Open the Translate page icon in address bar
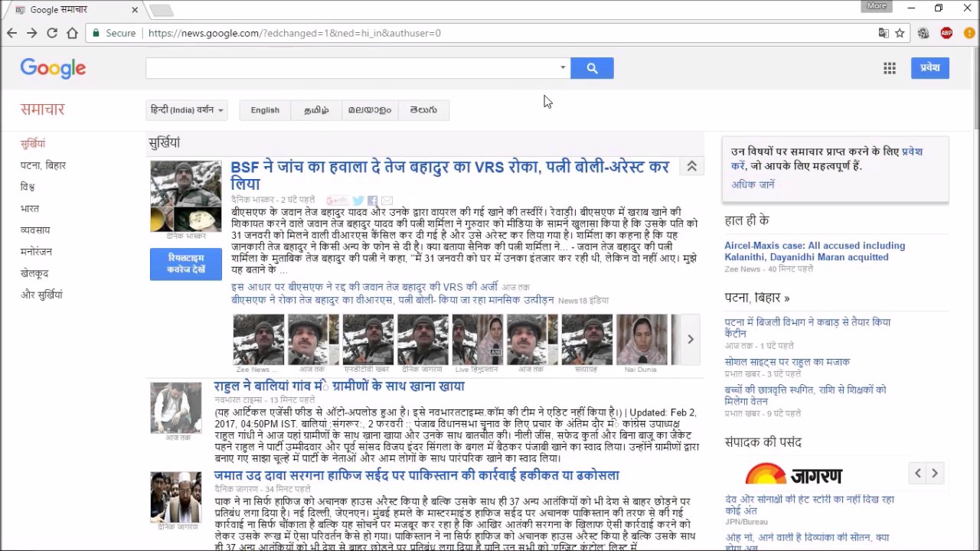This screenshot has width=980, height=551. point(884,33)
